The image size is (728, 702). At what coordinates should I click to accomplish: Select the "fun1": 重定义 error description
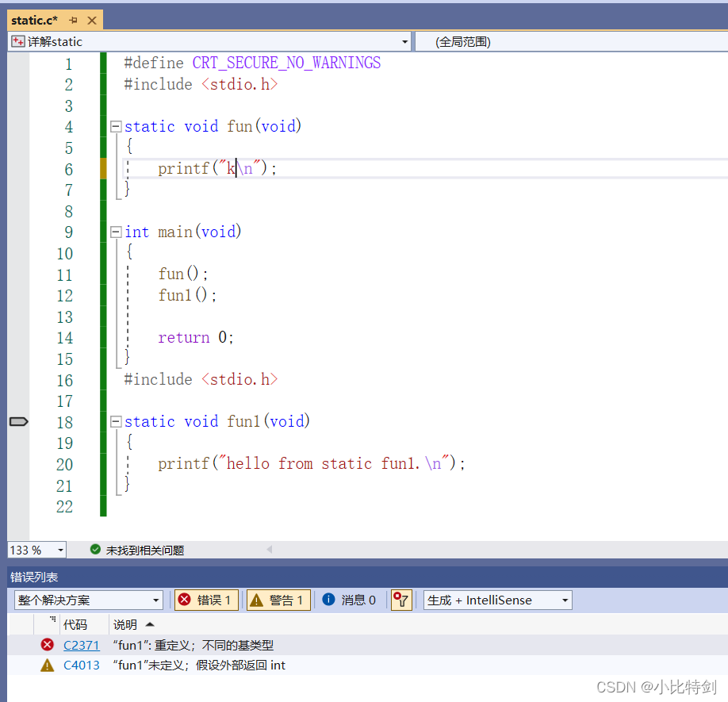193,646
